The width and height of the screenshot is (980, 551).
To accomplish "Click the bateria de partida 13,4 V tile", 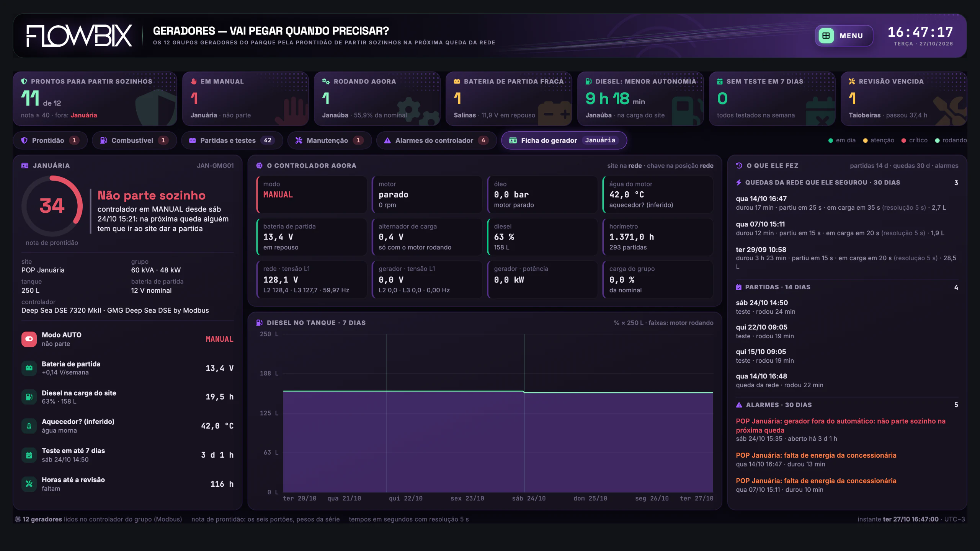I will [x=312, y=237].
